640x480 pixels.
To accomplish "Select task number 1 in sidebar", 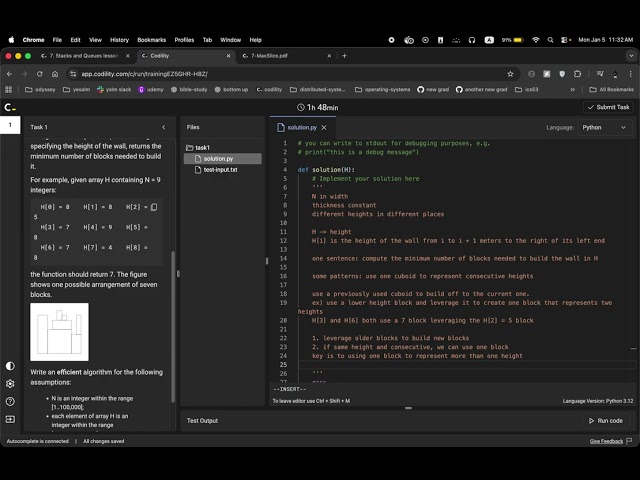I will [x=10, y=125].
